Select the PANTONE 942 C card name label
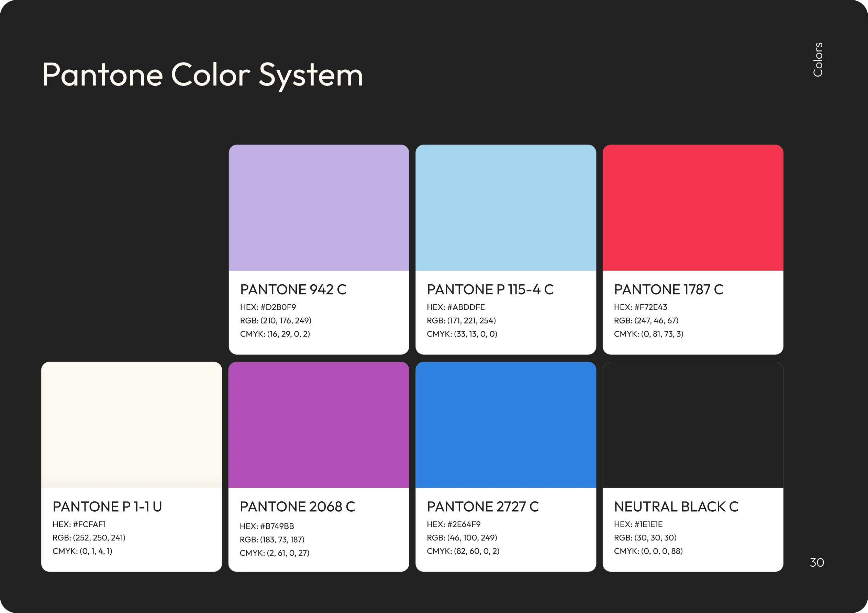The image size is (868, 613). pyautogui.click(x=293, y=290)
